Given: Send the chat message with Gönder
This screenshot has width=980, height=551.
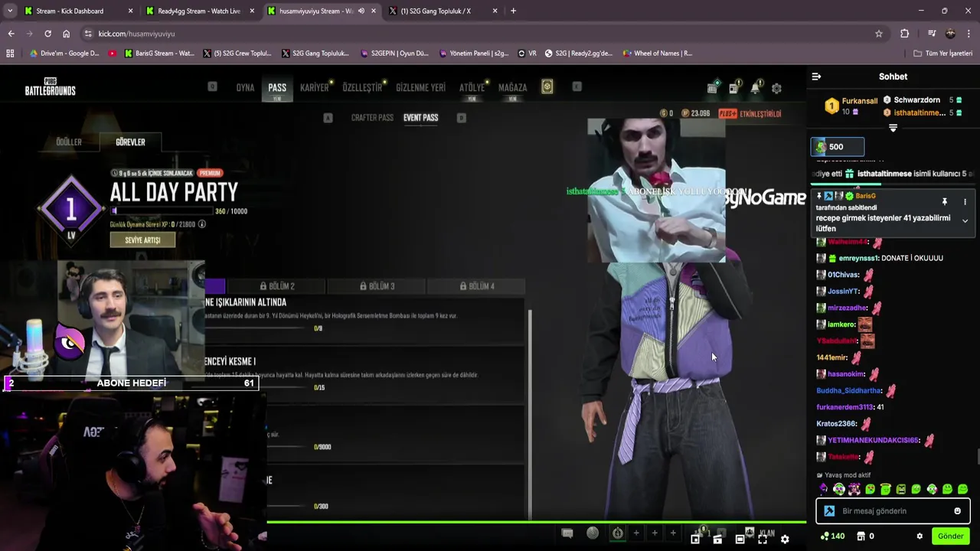Looking at the screenshot, I should [x=950, y=536].
